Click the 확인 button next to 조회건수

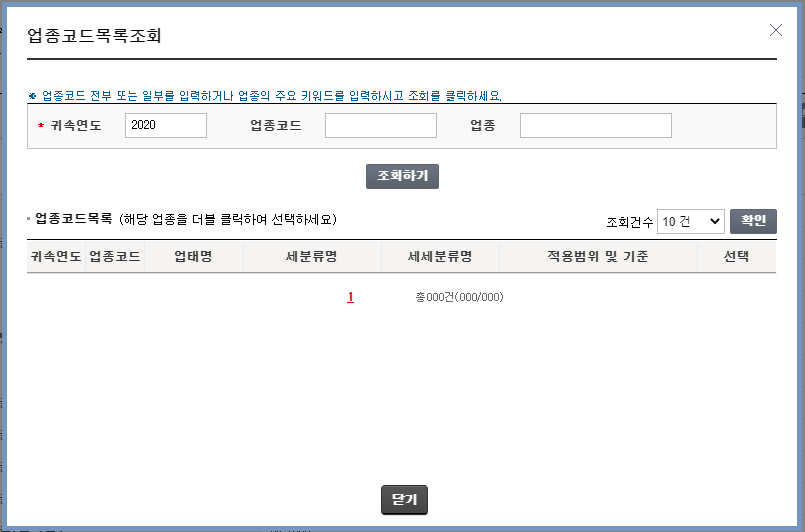tap(753, 221)
